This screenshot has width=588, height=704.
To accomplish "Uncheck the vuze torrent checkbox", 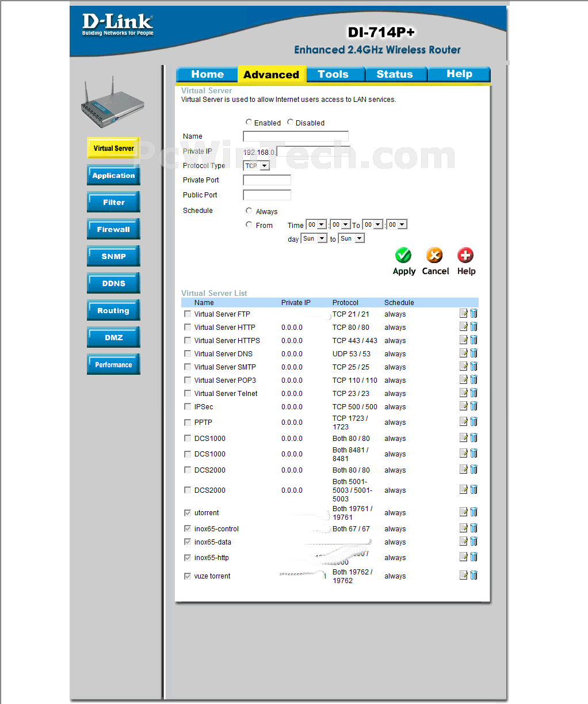I will [188, 576].
